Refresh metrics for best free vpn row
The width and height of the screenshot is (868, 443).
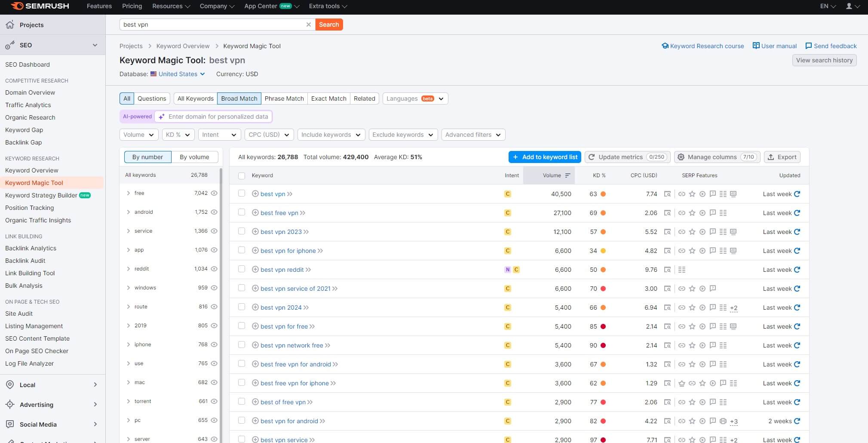pyautogui.click(x=797, y=213)
